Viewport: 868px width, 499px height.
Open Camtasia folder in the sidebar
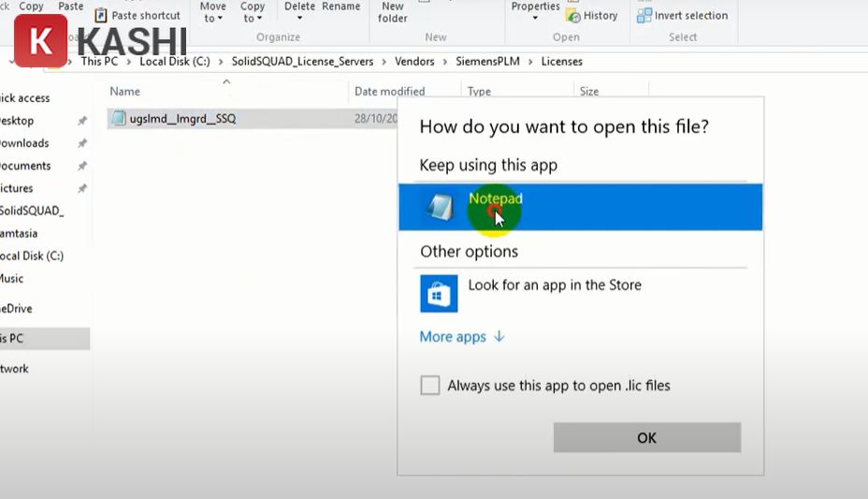pyautogui.click(x=19, y=234)
